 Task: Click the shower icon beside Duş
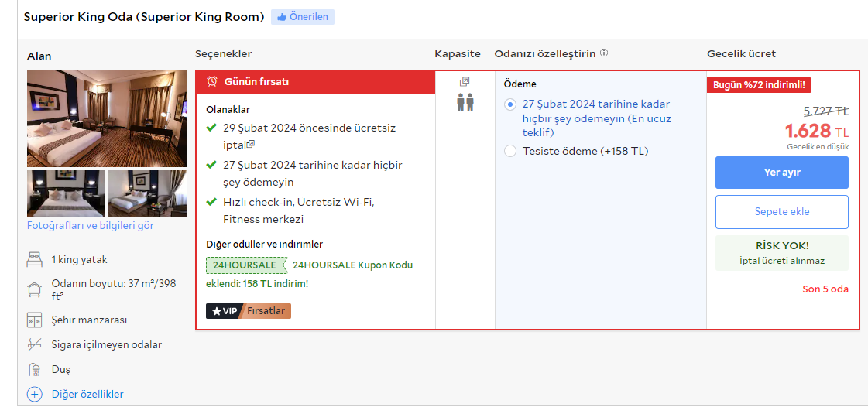pos(34,369)
